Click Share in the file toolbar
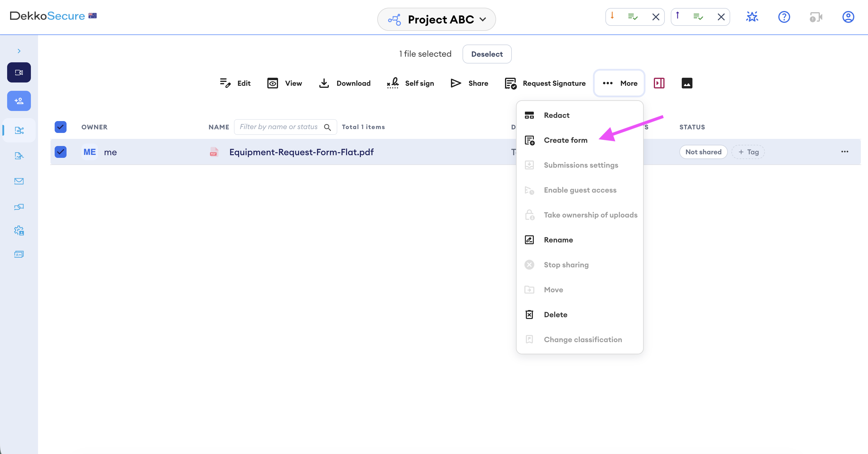Viewport: 868px width, 454px height. 469,83
